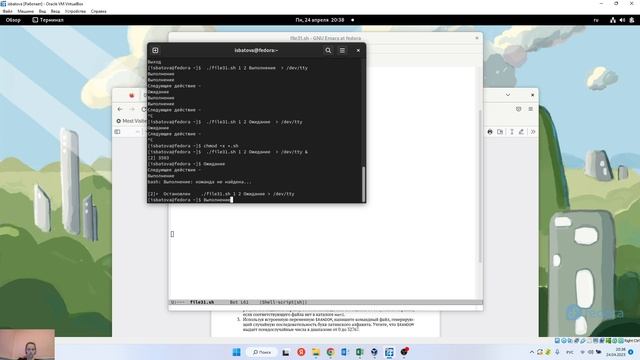Select the PDF draw annotation tool

pyautogui.click(x=521, y=132)
